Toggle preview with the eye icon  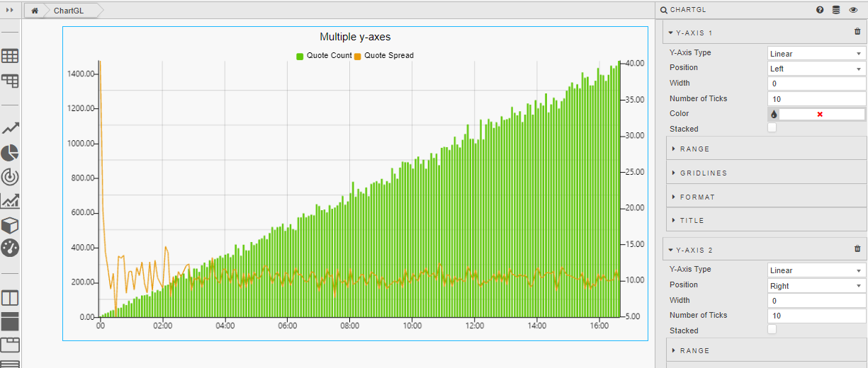pos(853,10)
